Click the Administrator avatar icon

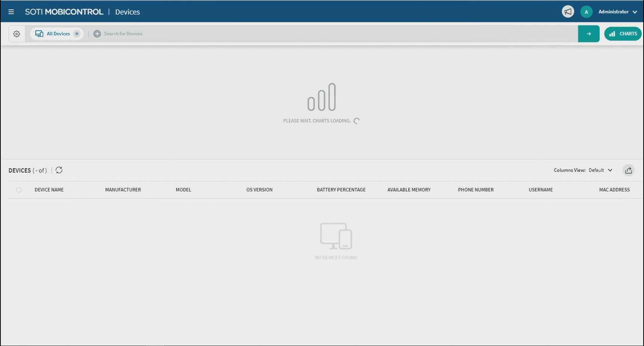click(586, 12)
